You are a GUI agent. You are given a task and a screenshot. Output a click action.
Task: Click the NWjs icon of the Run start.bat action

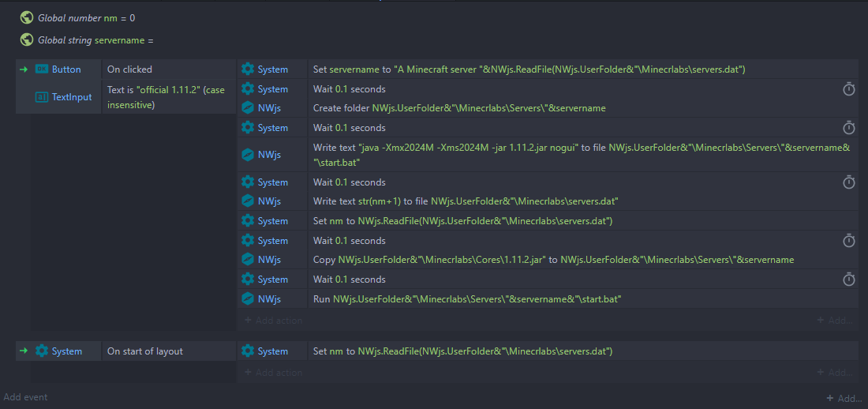(x=248, y=298)
